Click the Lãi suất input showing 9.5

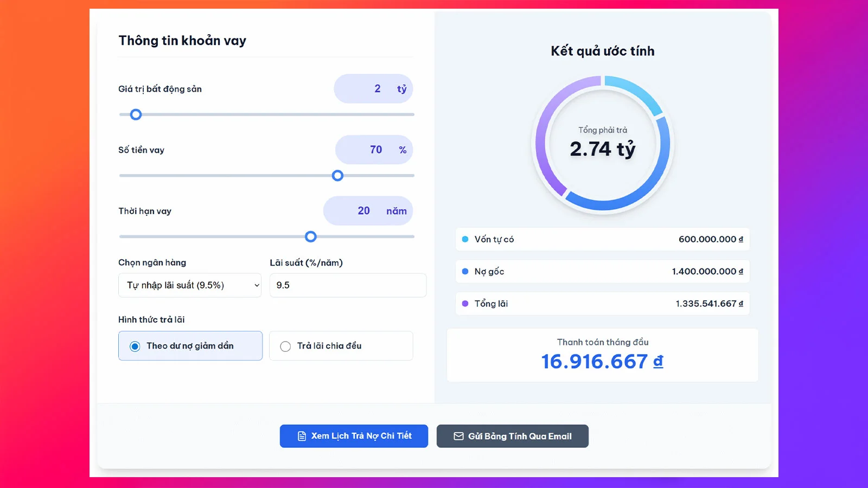click(347, 285)
